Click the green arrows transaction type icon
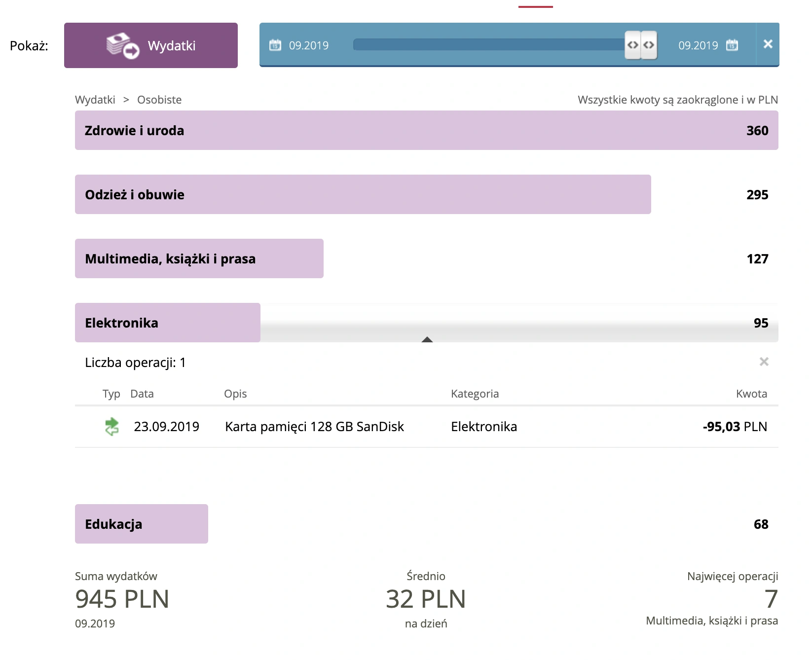 coord(112,427)
